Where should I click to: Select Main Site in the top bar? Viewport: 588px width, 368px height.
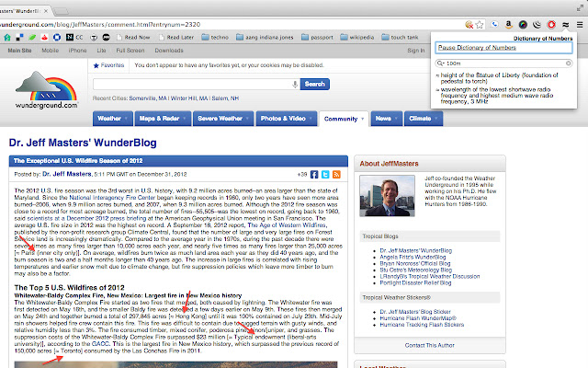tap(19, 51)
